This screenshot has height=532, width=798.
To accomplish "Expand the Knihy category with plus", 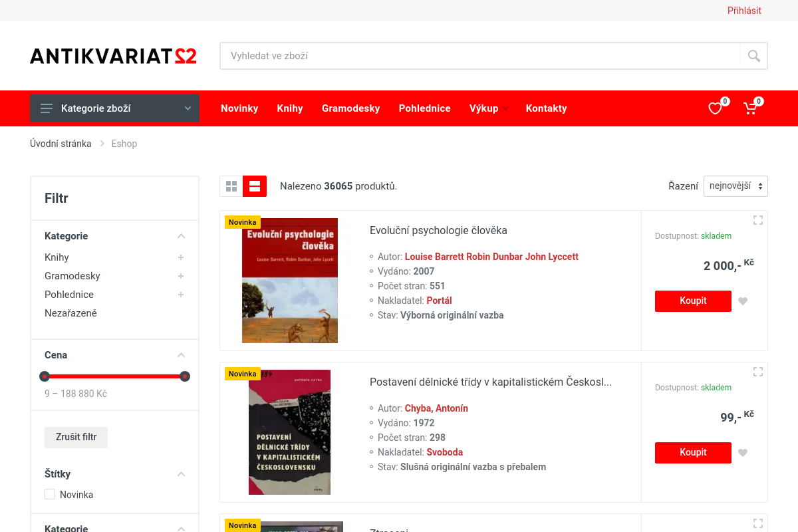I will tap(181, 257).
